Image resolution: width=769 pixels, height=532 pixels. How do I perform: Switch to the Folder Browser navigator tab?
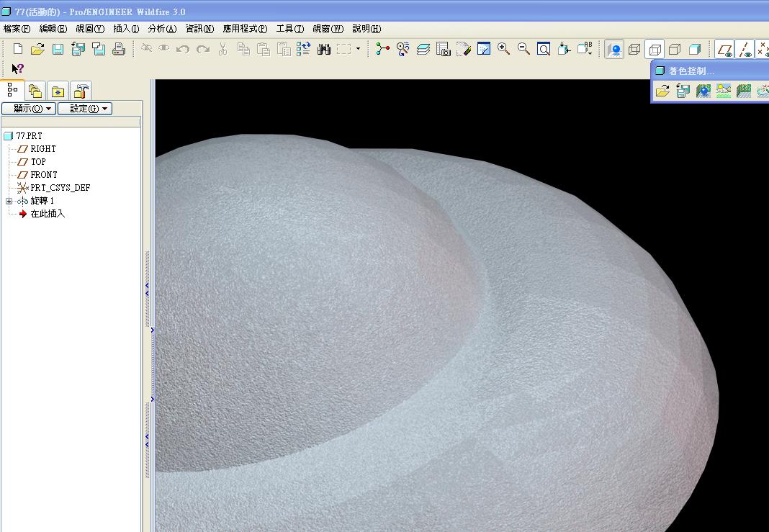(x=35, y=91)
